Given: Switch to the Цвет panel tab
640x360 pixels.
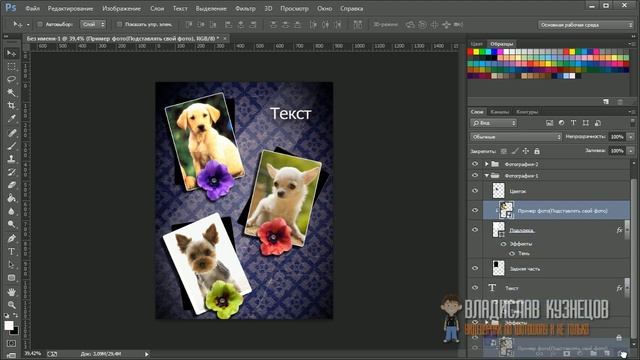Looking at the screenshot, I should [x=476, y=44].
